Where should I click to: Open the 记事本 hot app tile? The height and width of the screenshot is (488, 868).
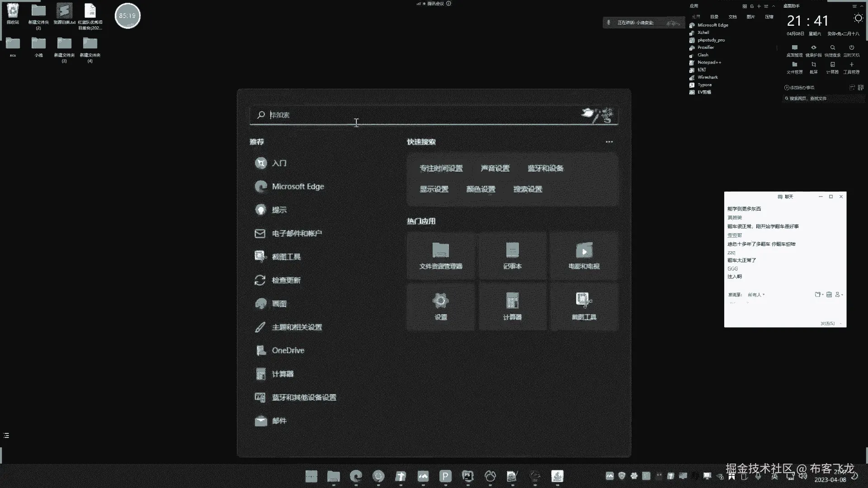[512, 256]
